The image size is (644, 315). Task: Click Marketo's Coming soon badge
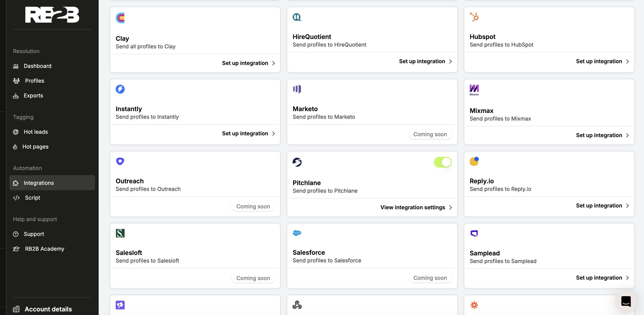pyautogui.click(x=430, y=134)
